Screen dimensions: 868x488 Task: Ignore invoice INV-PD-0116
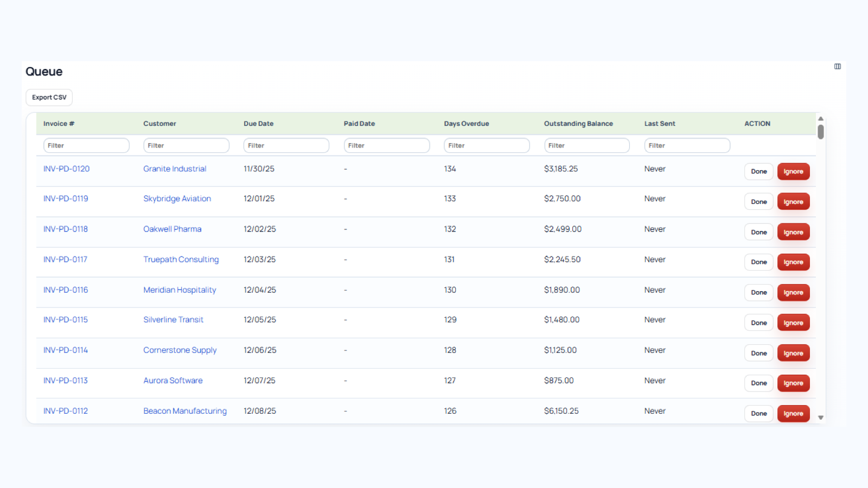pos(793,292)
